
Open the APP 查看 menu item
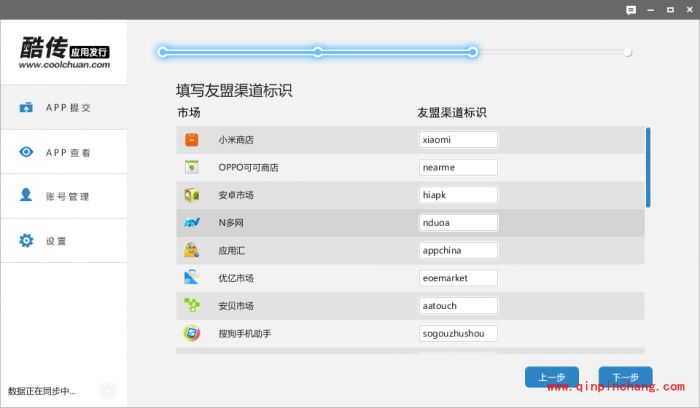pyautogui.click(x=64, y=152)
